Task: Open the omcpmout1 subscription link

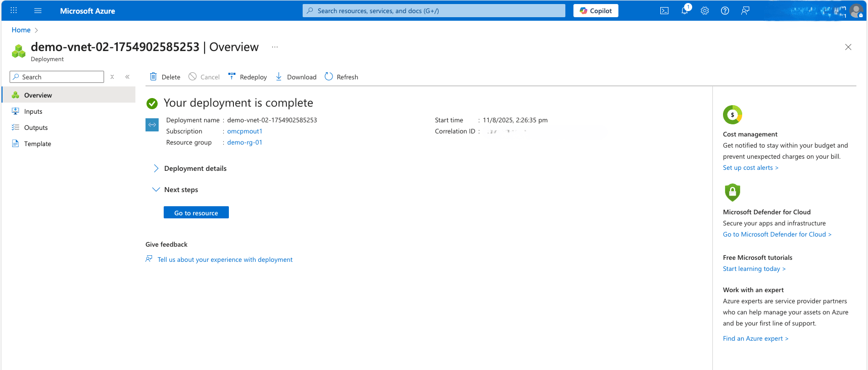Action: [245, 131]
